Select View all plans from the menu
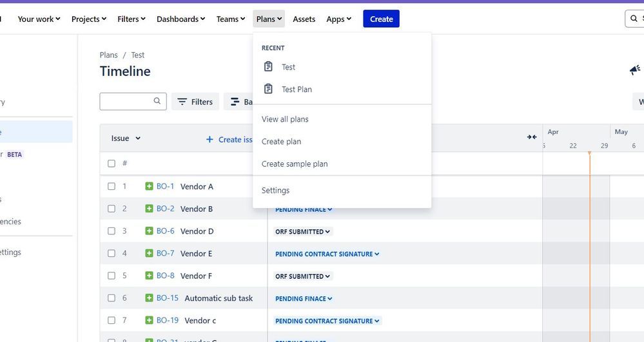The width and height of the screenshot is (644, 342). click(285, 119)
